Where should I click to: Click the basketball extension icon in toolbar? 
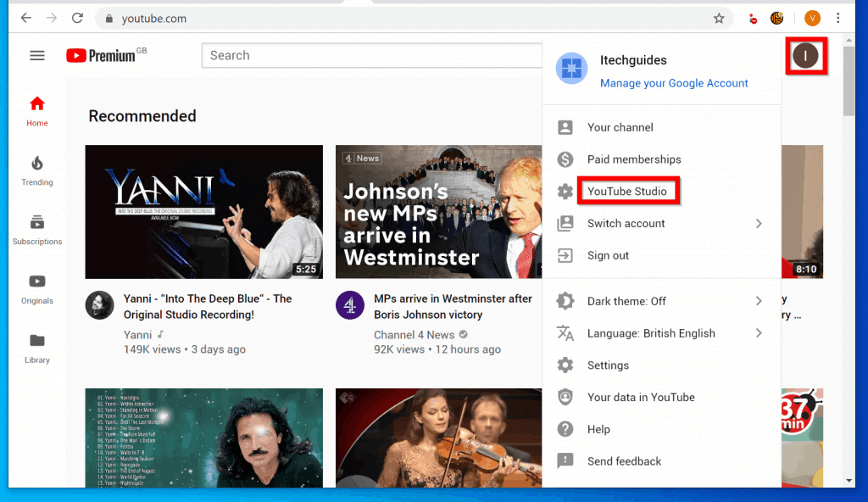pos(777,19)
